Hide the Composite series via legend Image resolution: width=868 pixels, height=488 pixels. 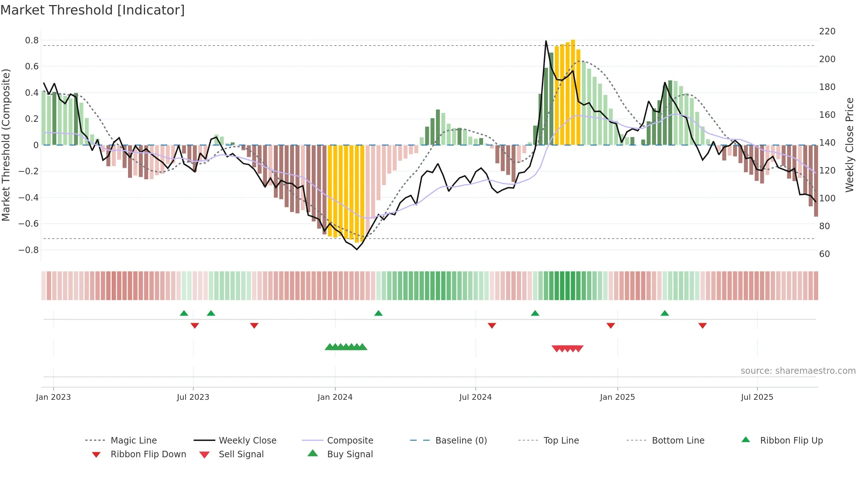[x=337, y=440]
